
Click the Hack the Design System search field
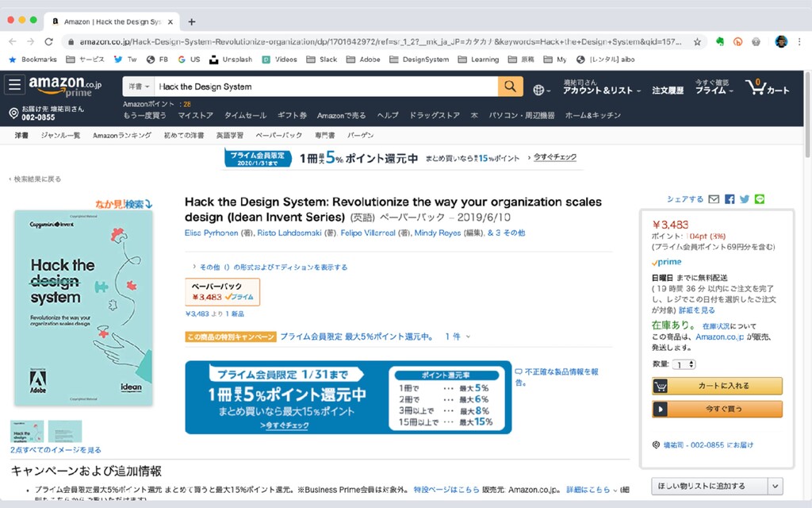326,87
